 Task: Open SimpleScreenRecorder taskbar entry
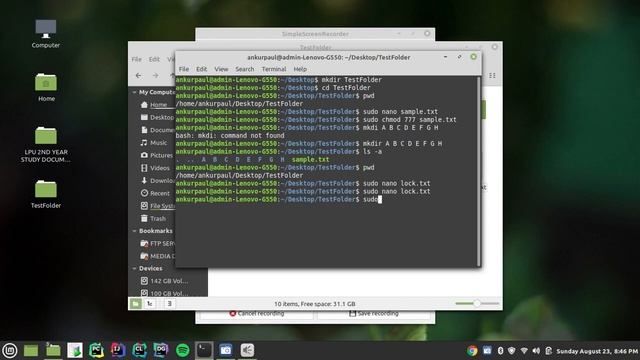(x=247, y=350)
